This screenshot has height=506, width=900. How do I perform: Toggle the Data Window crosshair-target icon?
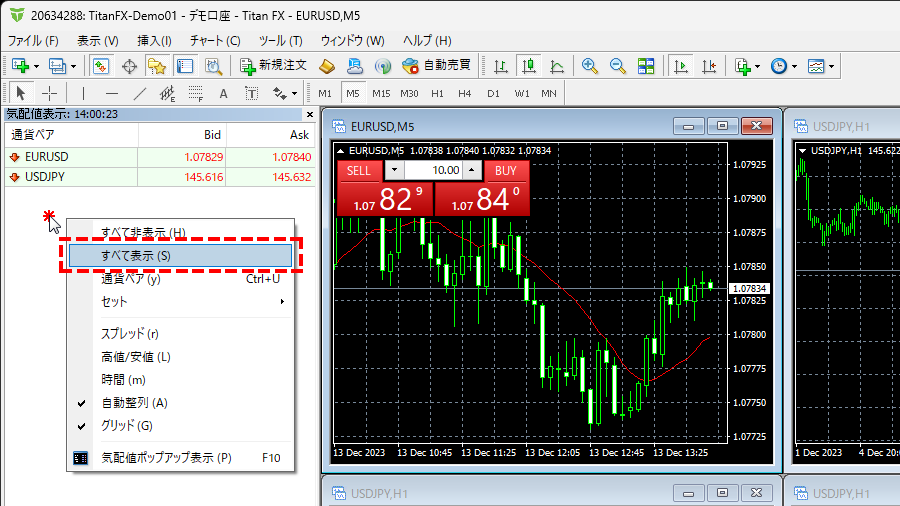point(129,66)
